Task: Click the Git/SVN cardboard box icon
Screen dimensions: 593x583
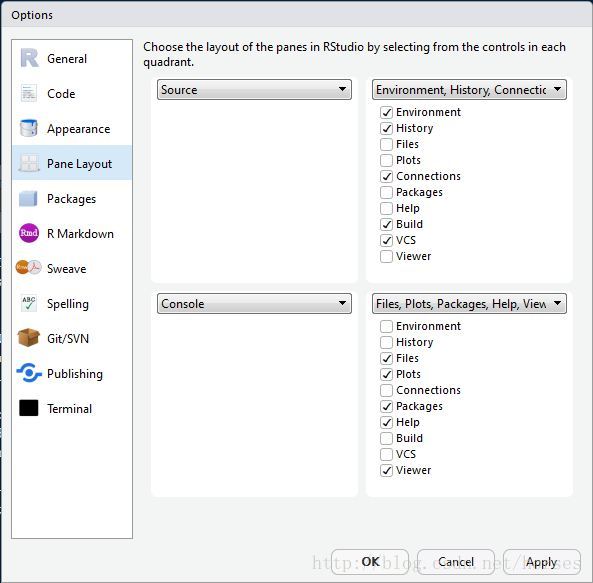Action: pyautogui.click(x=29, y=338)
